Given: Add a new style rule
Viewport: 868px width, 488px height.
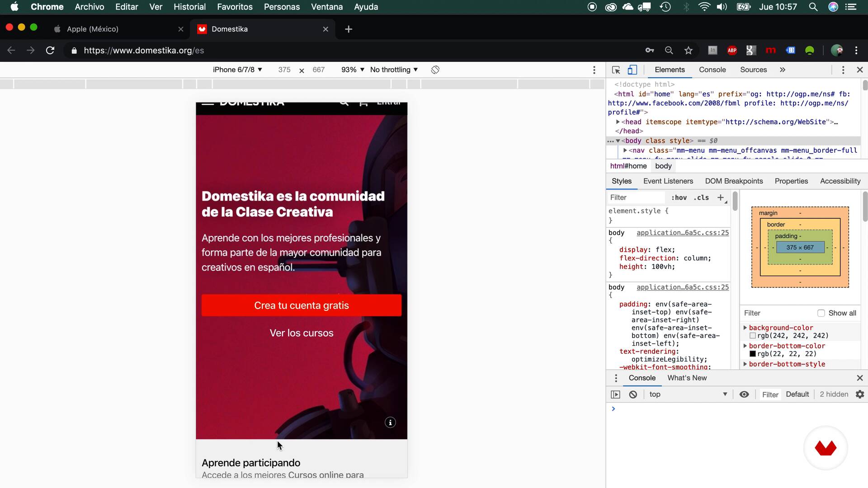Looking at the screenshot, I should (x=721, y=197).
